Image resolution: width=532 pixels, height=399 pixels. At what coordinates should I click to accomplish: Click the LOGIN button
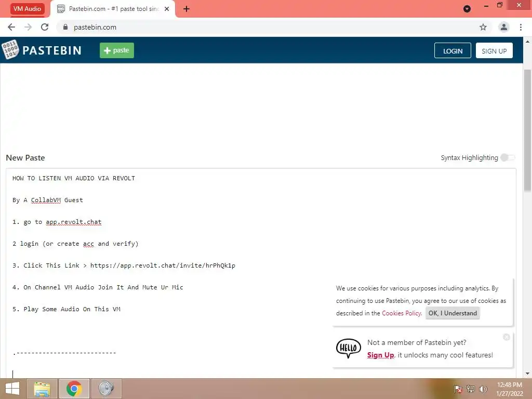pyautogui.click(x=453, y=50)
